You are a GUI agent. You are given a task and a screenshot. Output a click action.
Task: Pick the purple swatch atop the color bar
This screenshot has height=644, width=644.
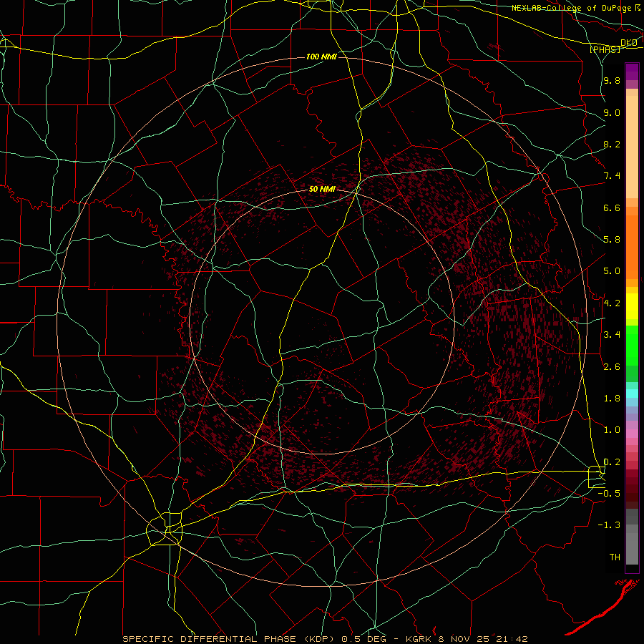tap(632, 72)
